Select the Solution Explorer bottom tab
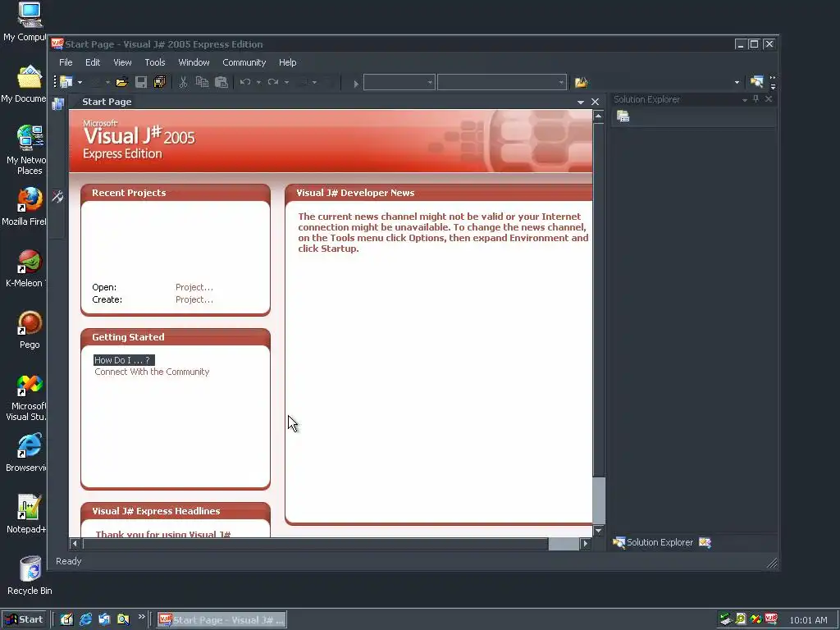Viewport: 840px width, 630px height. click(x=653, y=542)
